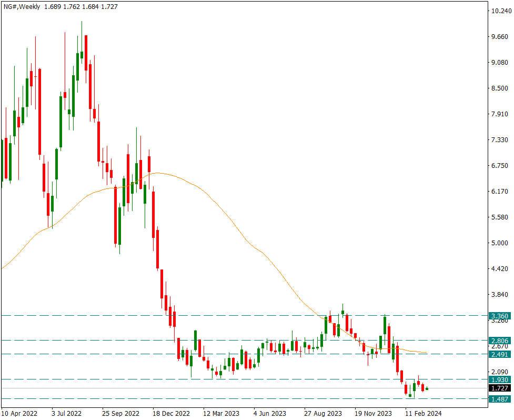Select the 1.487 price level label
Image resolution: width=514 pixels, height=420 pixels.
(500, 399)
